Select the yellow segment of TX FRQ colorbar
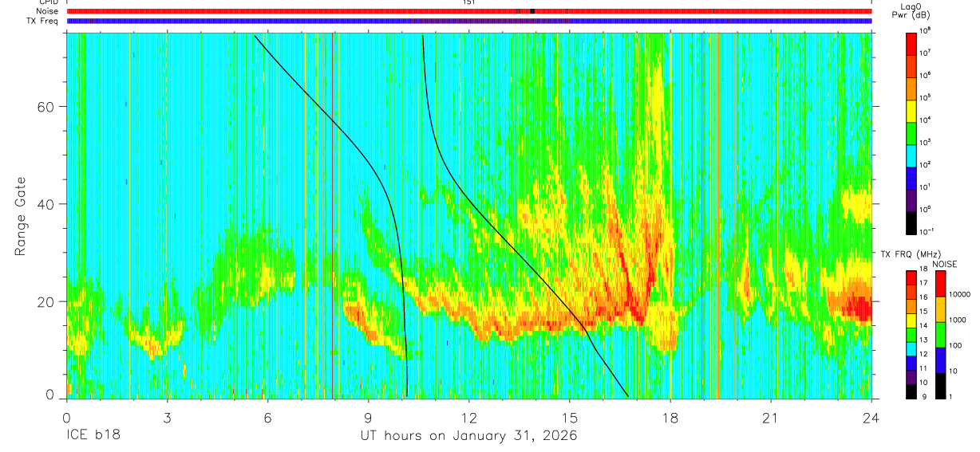The width and height of the screenshot is (980, 452). (x=911, y=320)
